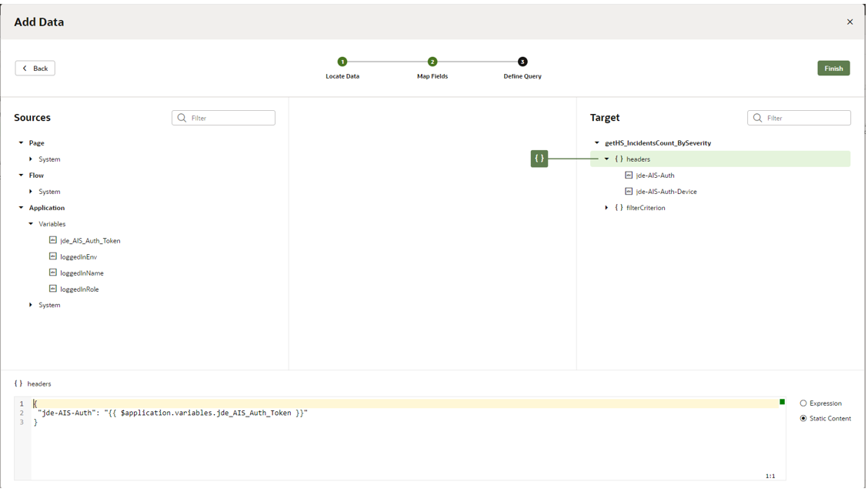Image resolution: width=868 pixels, height=492 pixels.
Task: Click the Back button
Action: pyautogui.click(x=34, y=68)
